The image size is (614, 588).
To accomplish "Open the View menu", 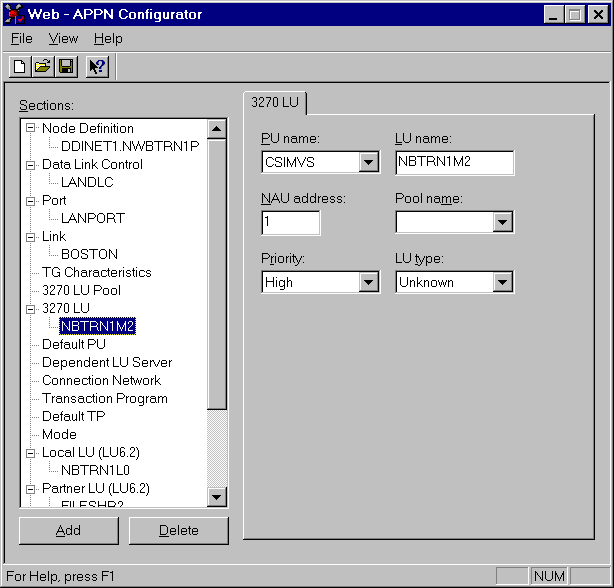I will (63, 39).
